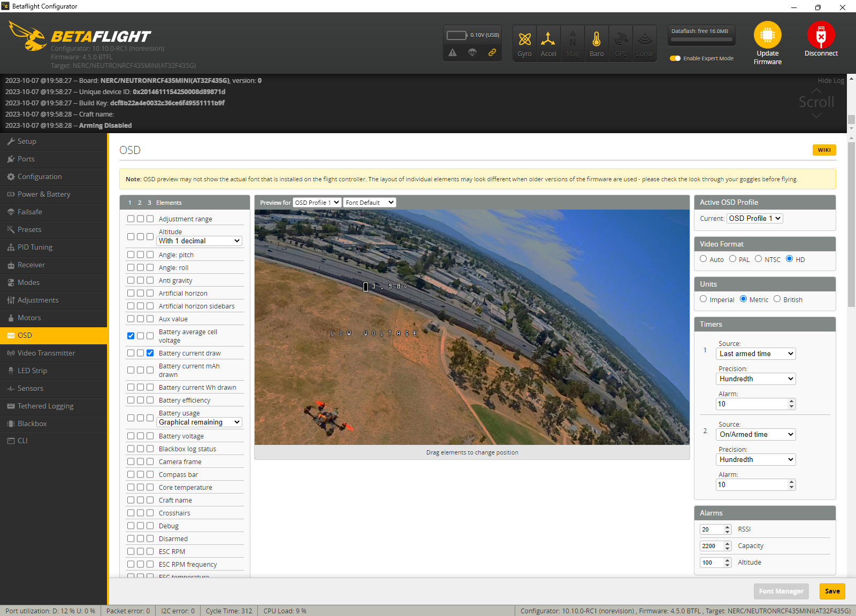Enable Expert Mode toggle
Screen dimensions: 856x616
tap(676, 58)
